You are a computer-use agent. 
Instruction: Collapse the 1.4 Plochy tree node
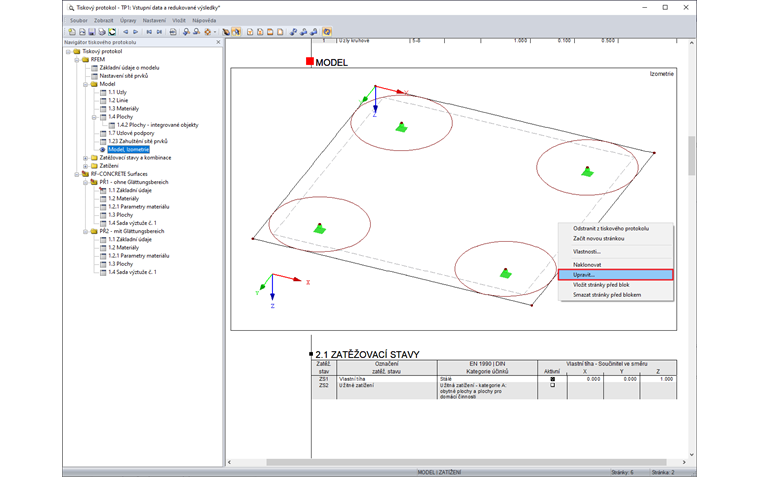pos(94,117)
